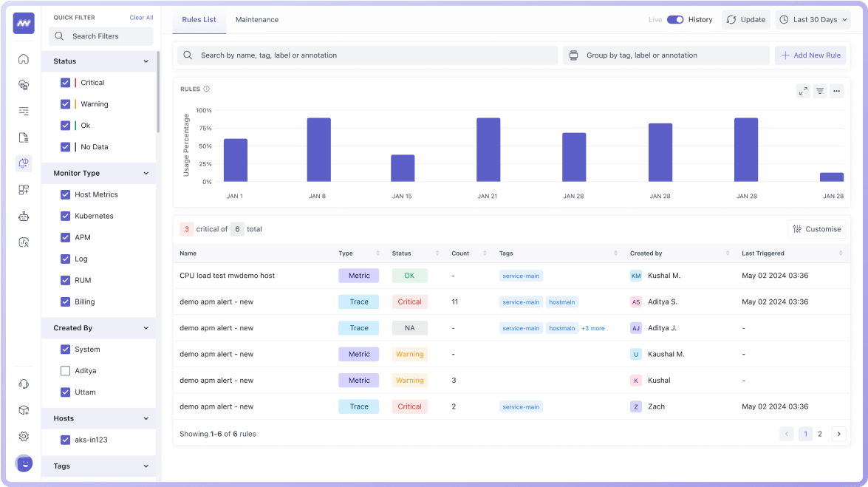868x487 pixels.
Task: Uncheck the Critical status filter
Action: click(66, 83)
